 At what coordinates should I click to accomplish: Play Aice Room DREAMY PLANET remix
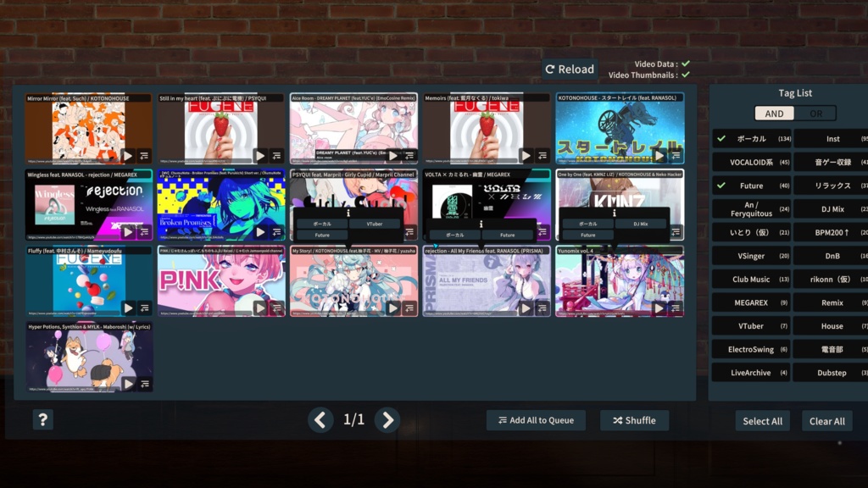pyautogui.click(x=393, y=156)
